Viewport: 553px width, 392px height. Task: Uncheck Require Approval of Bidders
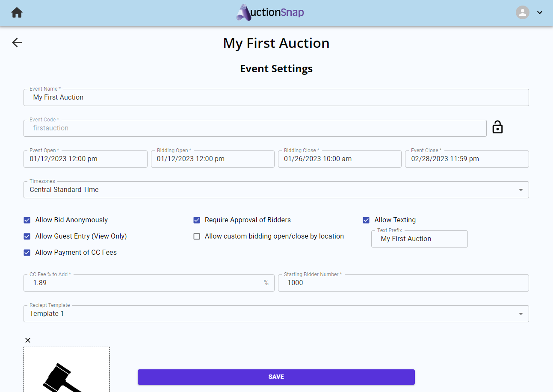[x=197, y=220]
